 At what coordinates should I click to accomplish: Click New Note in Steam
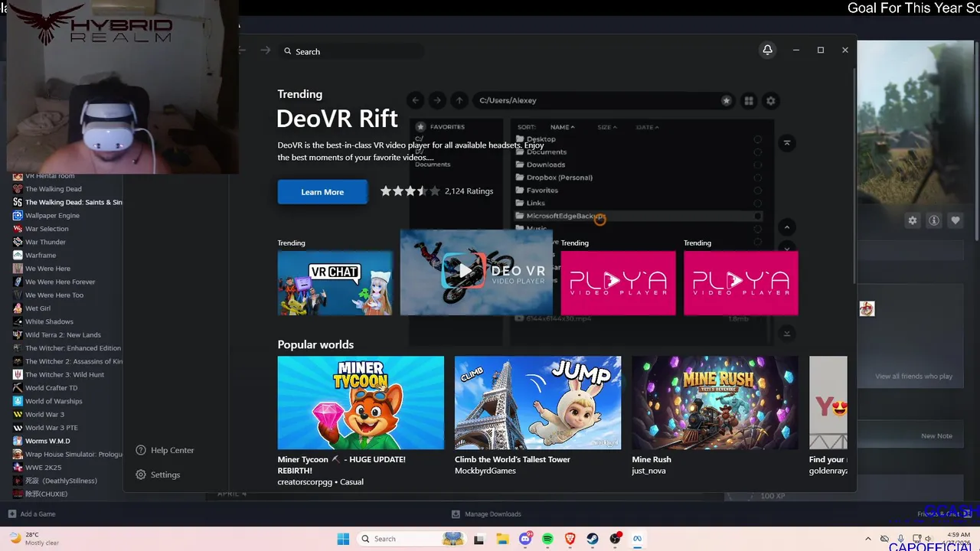coord(936,436)
